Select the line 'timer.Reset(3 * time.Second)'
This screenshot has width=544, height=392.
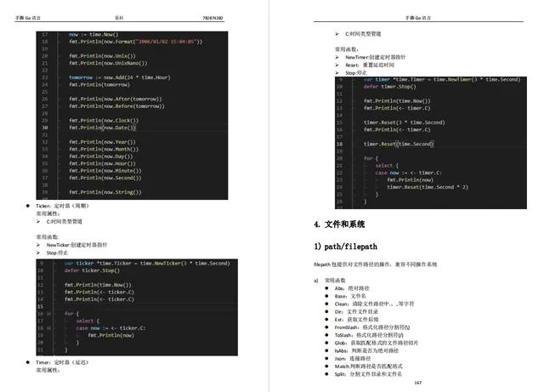pos(405,122)
